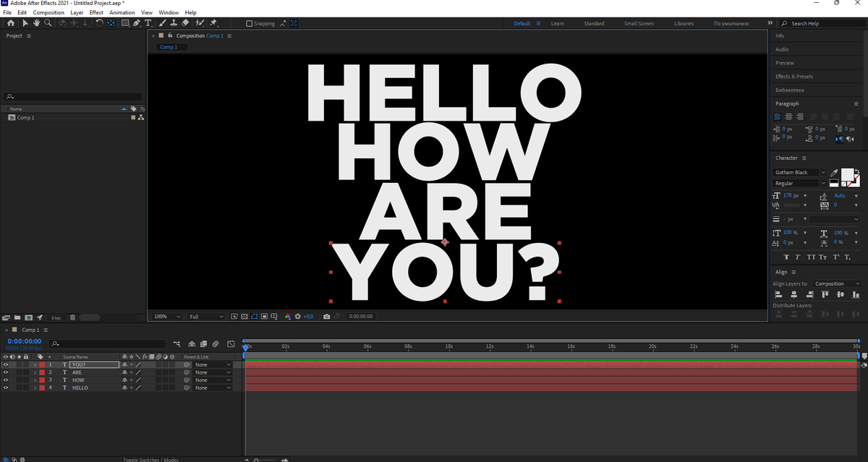Select the Rectangle shape tool
Image resolution: width=868 pixels, height=462 pixels.
pyautogui.click(x=125, y=23)
